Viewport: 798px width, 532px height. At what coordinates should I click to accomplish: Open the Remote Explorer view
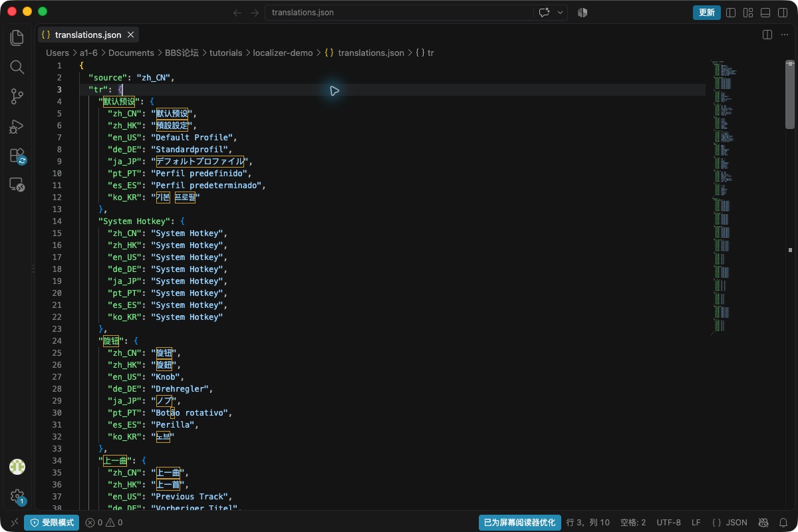pos(17,185)
